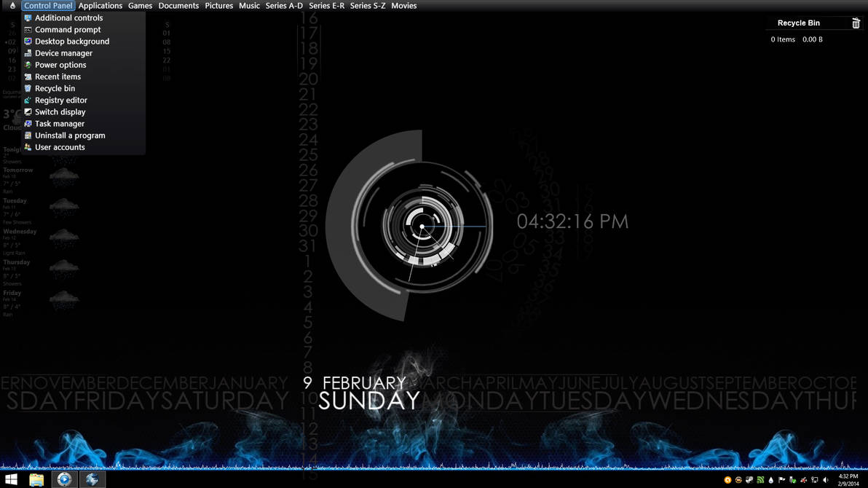Open the Pictures menu
The image size is (868, 488).
pyautogui.click(x=218, y=6)
